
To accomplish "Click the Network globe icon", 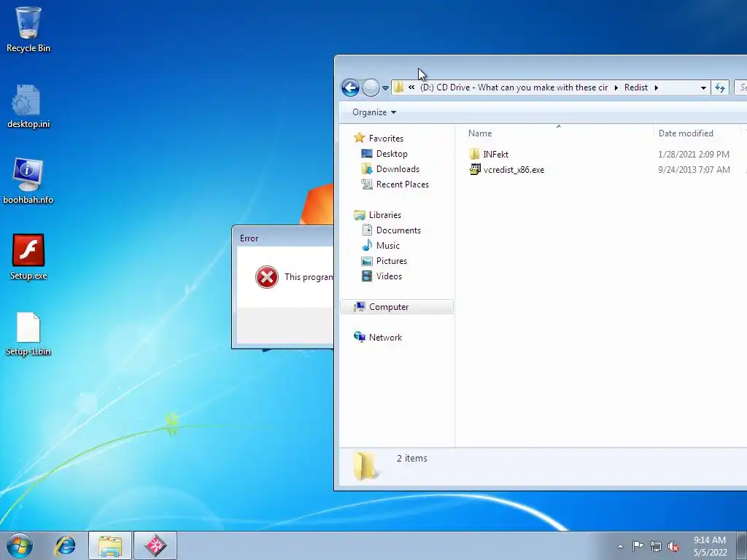I will pyautogui.click(x=359, y=337).
